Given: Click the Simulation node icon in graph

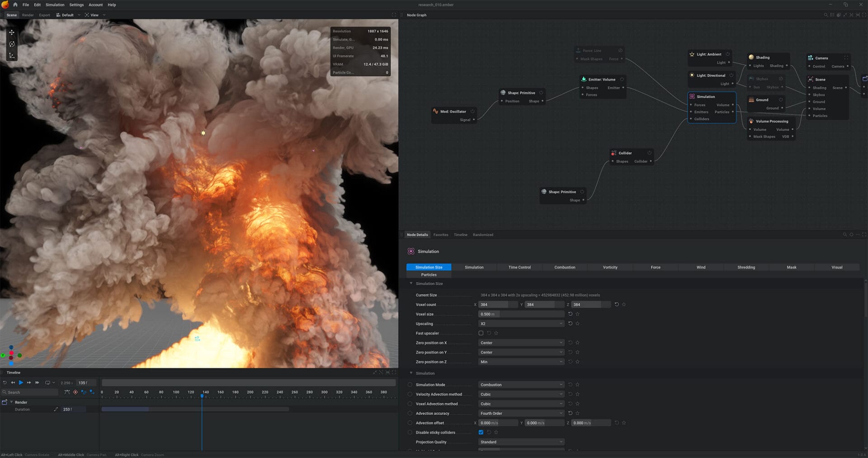Looking at the screenshot, I should pos(692,96).
